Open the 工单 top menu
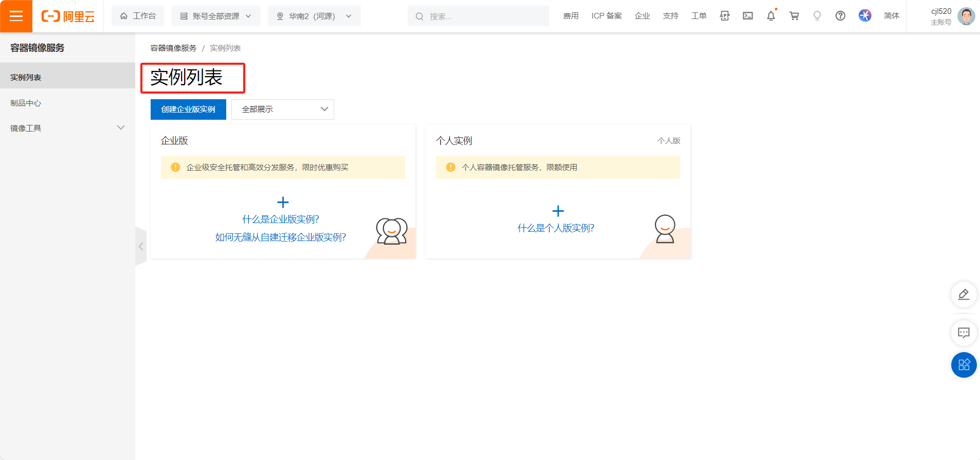 tap(699, 16)
